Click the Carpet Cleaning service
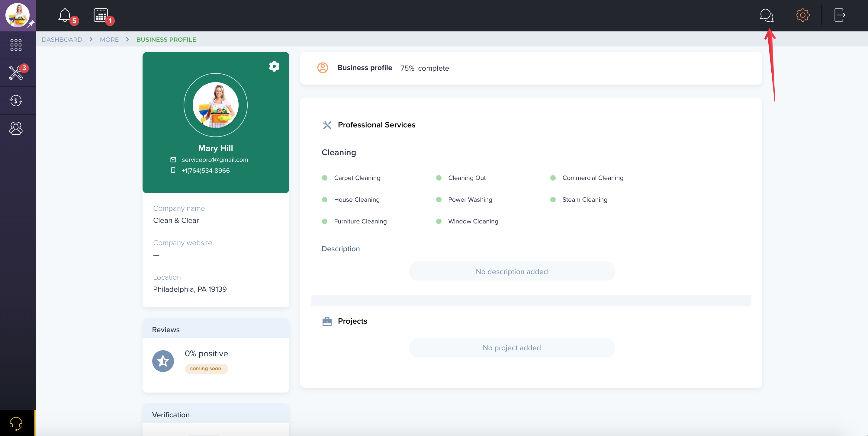 pos(357,178)
